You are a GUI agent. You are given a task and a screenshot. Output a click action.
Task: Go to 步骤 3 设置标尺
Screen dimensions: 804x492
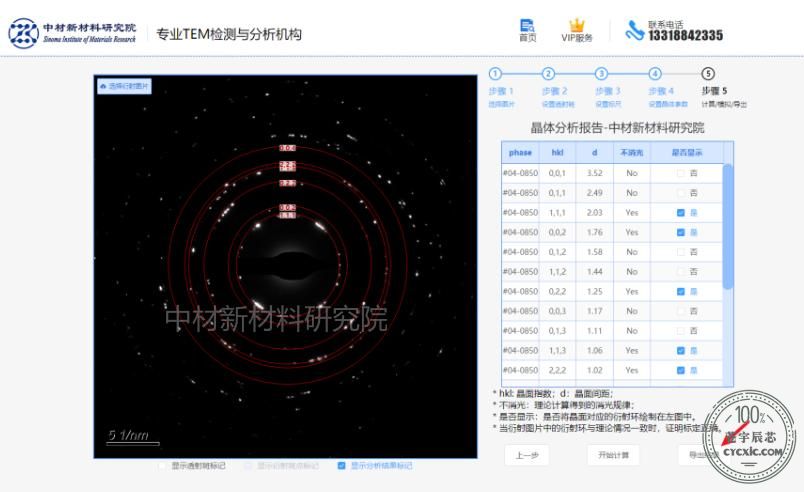coord(608,88)
